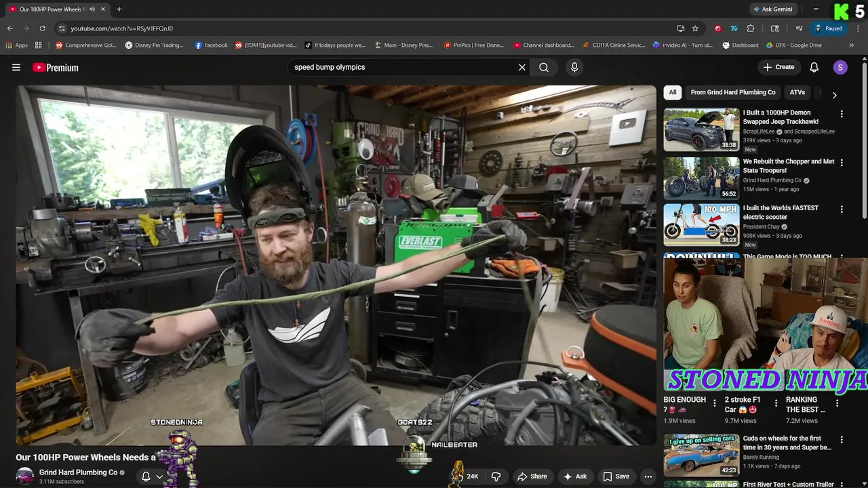Image resolution: width=868 pixels, height=488 pixels.
Task: Open the Apps bookmark shortcut
Action: pyautogui.click(x=17, y=45)
